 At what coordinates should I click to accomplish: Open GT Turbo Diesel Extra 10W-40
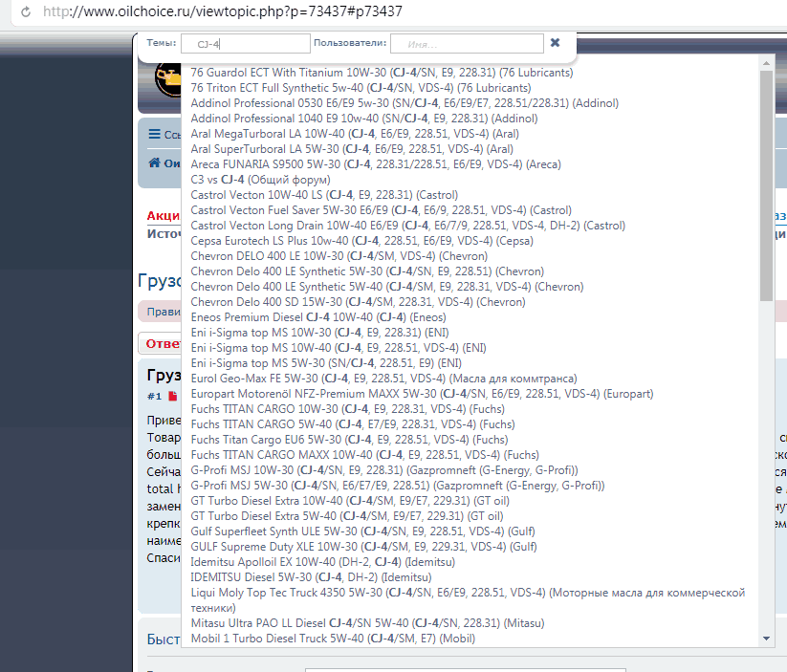coord(350,501)
